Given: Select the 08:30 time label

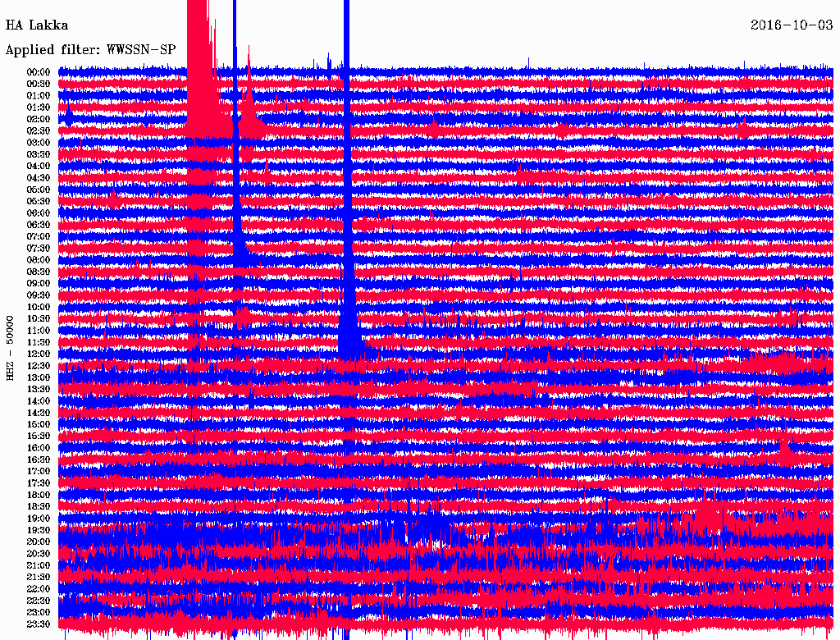Looking at the screenshot, I should 39,272.
